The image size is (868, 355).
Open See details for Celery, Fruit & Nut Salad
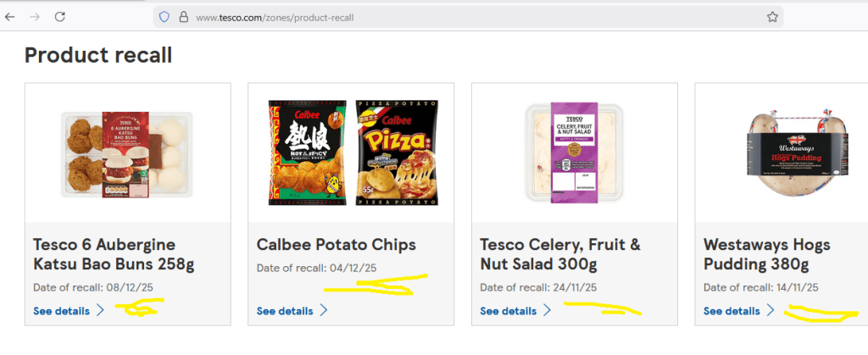point(509,311)
